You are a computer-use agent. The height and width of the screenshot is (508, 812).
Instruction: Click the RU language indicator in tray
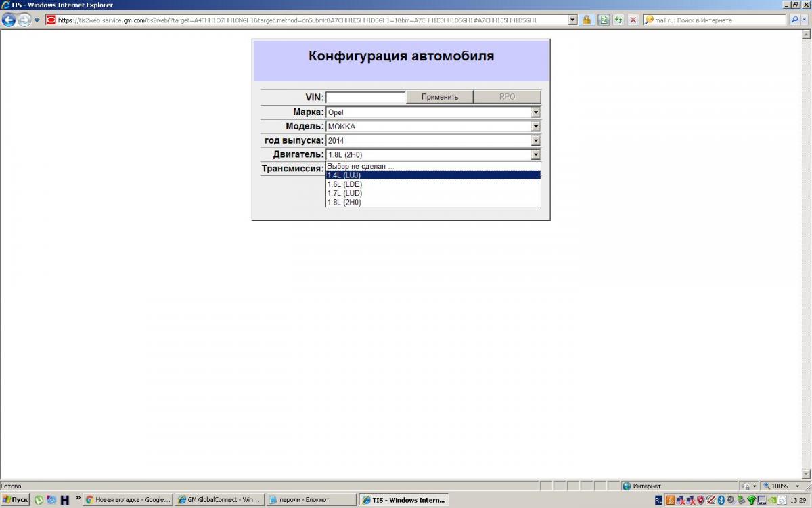click(x=658, y=500)
